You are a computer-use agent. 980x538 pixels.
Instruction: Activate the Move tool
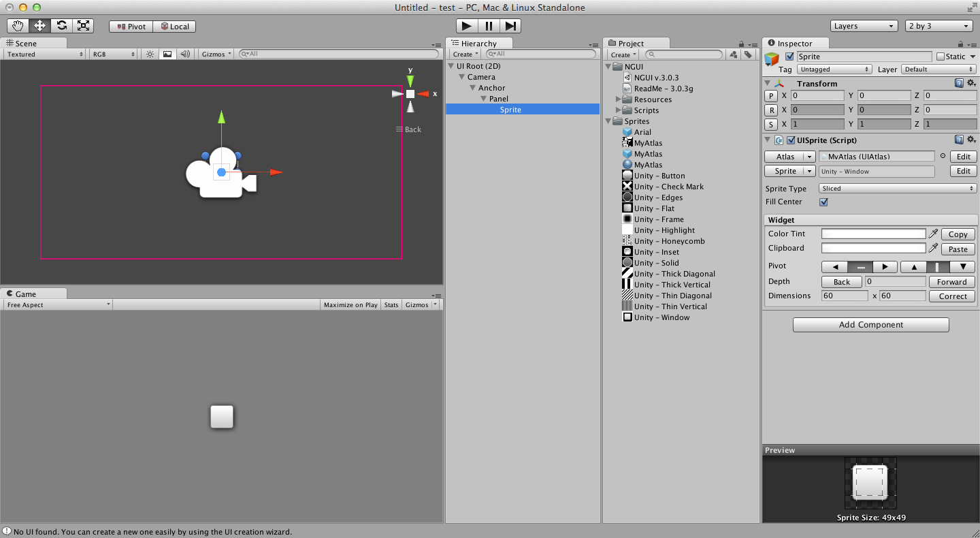pyautogui.click(x=39, y=26)
